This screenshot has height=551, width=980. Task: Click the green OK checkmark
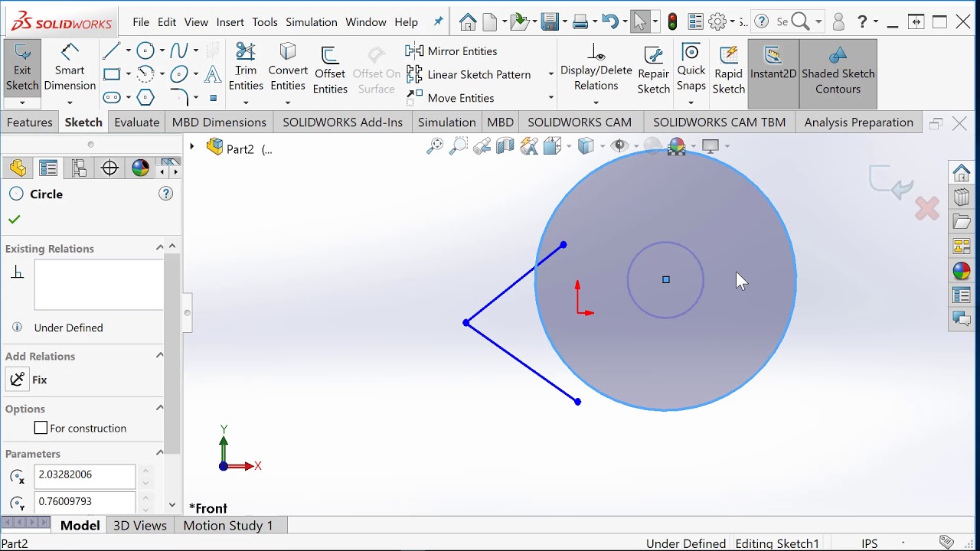click(14, 220)
